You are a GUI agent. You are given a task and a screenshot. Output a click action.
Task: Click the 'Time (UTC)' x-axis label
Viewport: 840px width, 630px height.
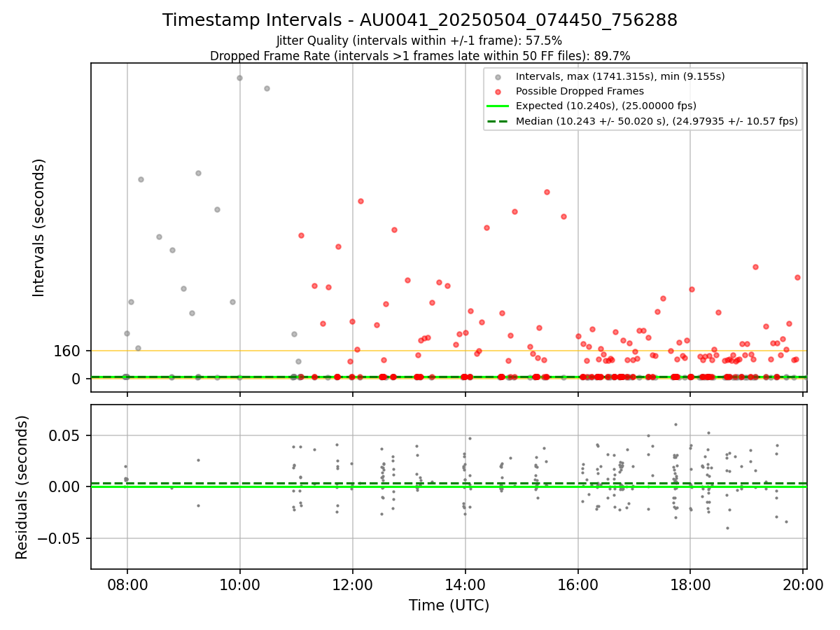point(449,605)
